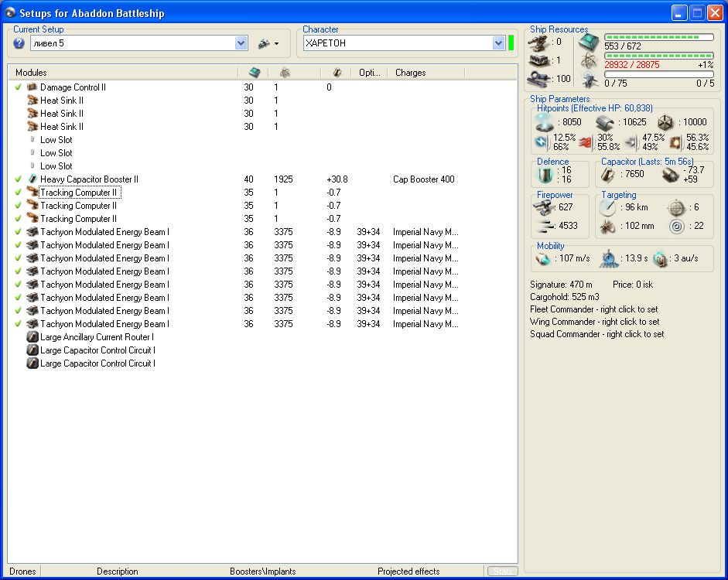
Task: Click the structure hitpoints icon (10000)
Action: coord(665,122)
